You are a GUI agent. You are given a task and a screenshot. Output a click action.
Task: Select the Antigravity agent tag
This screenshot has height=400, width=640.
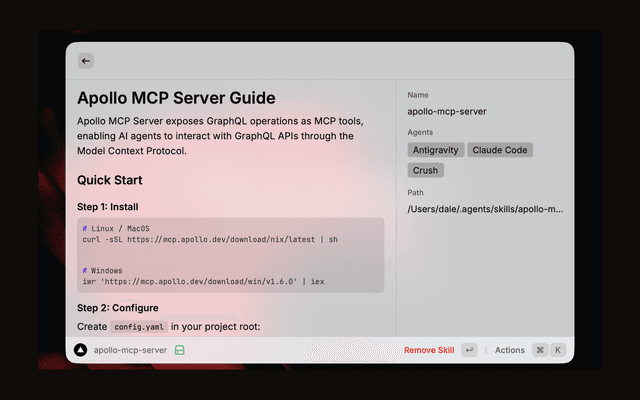(435, 150)
